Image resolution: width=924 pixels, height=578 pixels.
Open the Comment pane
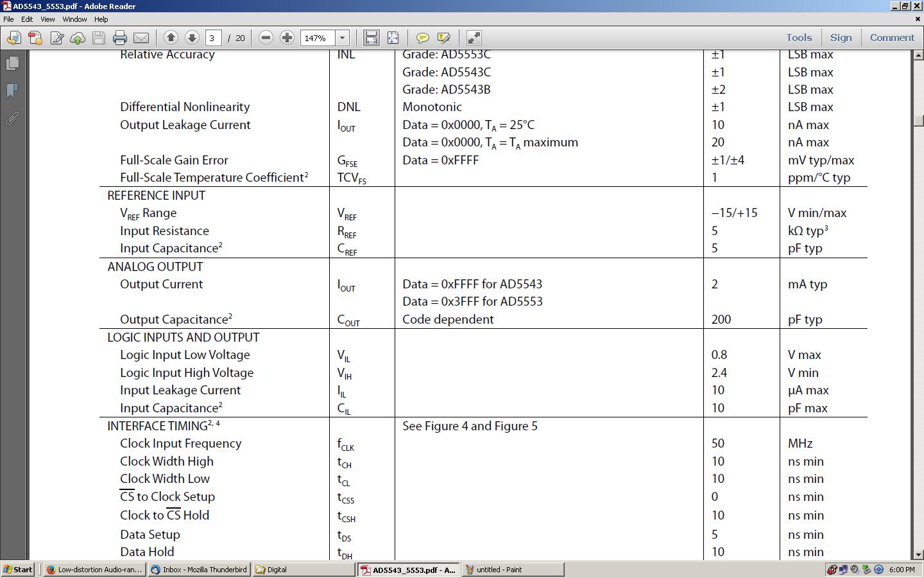[892, 38]
